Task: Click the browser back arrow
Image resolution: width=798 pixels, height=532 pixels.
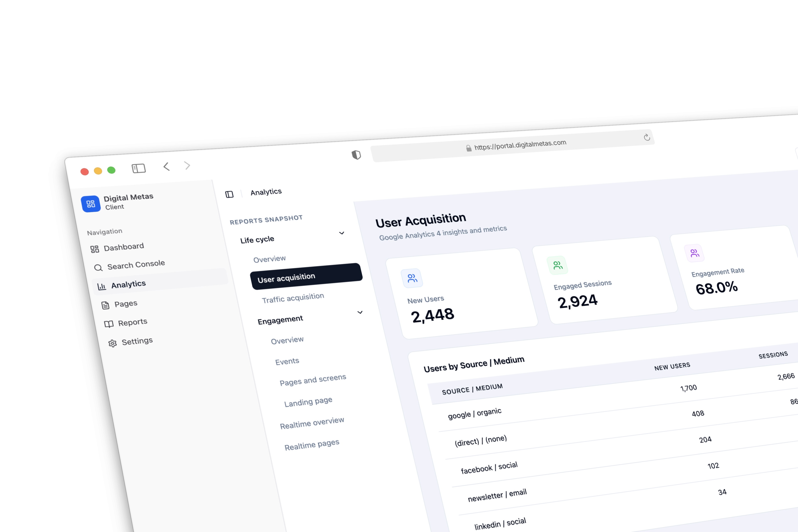Action: (166, 167)
